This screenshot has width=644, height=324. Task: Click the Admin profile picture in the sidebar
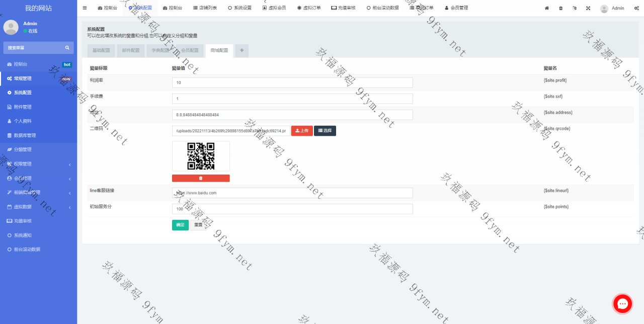coord(11,27)
